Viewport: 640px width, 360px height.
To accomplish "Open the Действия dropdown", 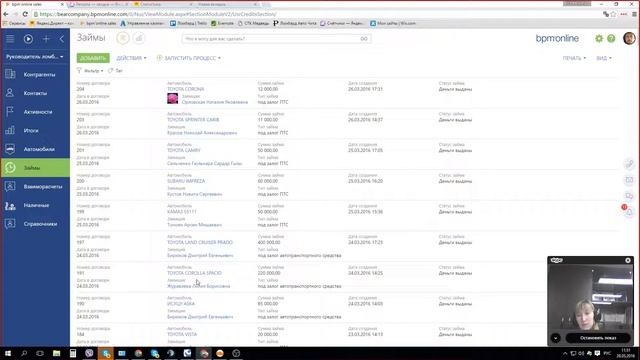I will click(131, 58).
